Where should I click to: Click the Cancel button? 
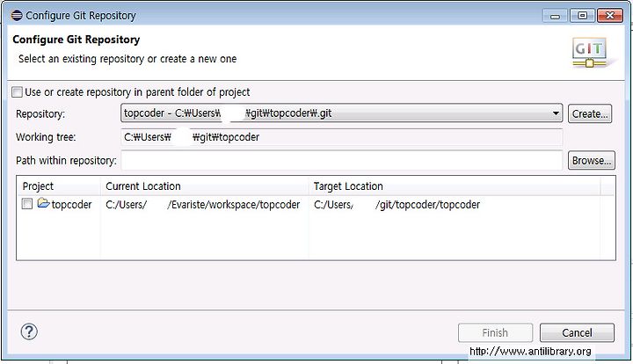coord(577,333)
